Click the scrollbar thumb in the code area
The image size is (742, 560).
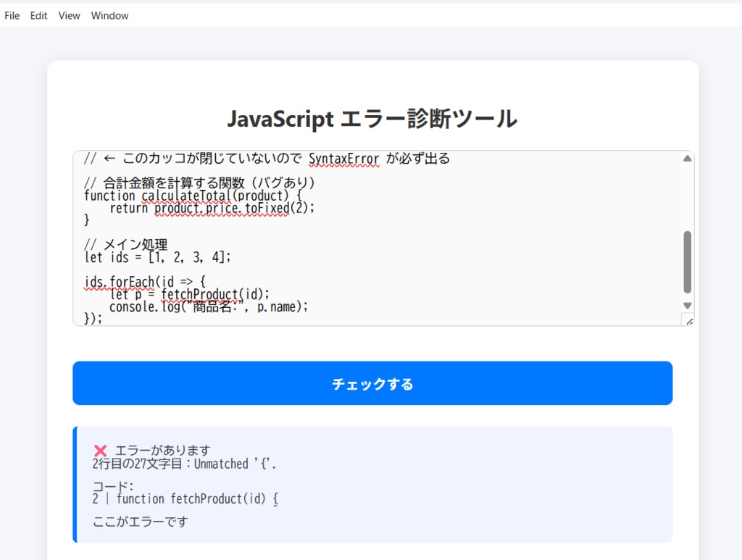(687, 261)
